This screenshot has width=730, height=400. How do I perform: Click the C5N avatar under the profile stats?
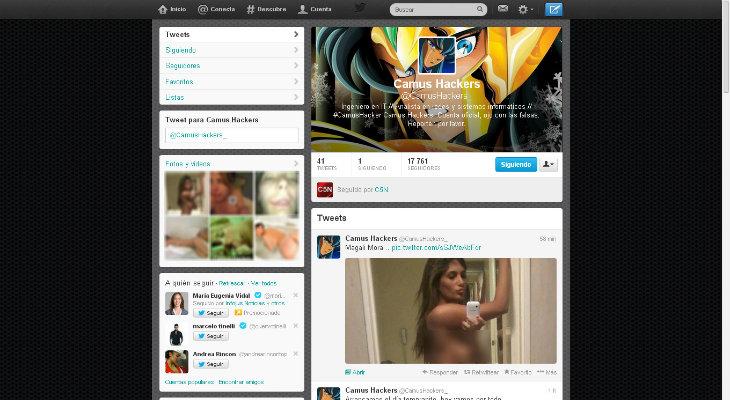click(x=325, y=189)
